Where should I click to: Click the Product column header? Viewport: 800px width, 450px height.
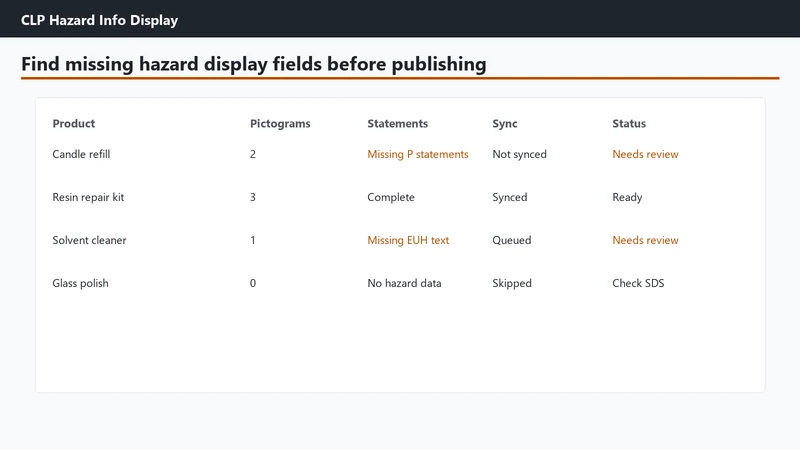point(73,123)
